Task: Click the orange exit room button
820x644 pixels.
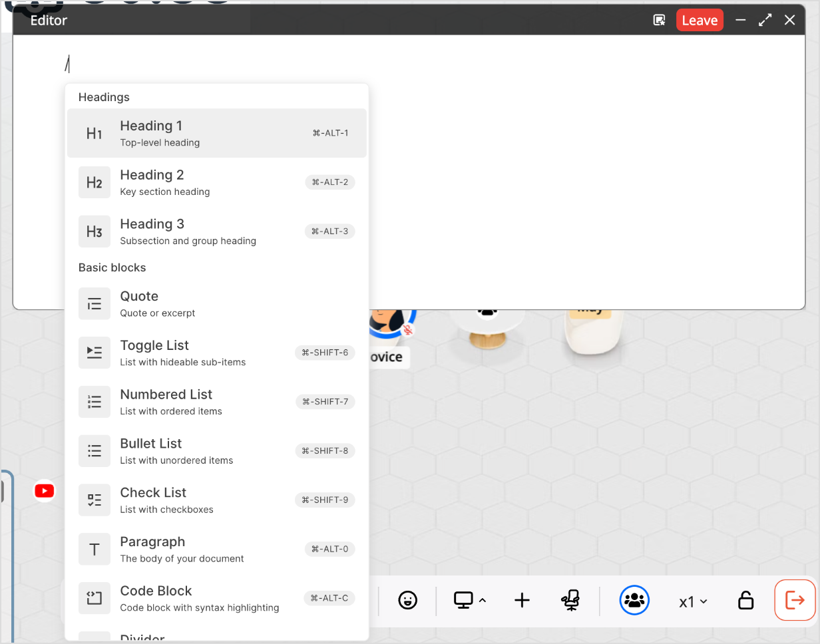Action: 795,600
